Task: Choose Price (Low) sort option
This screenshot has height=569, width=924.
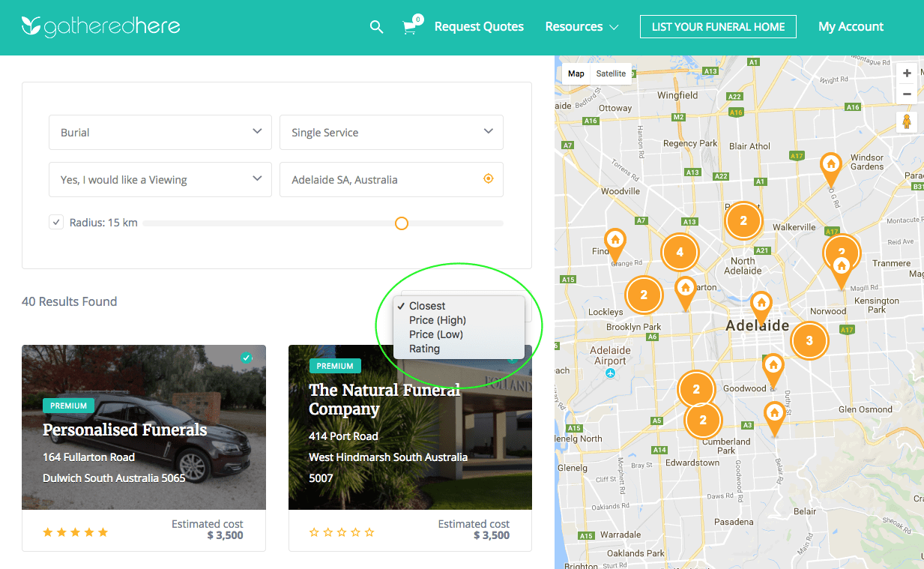Action: (459, 334)
